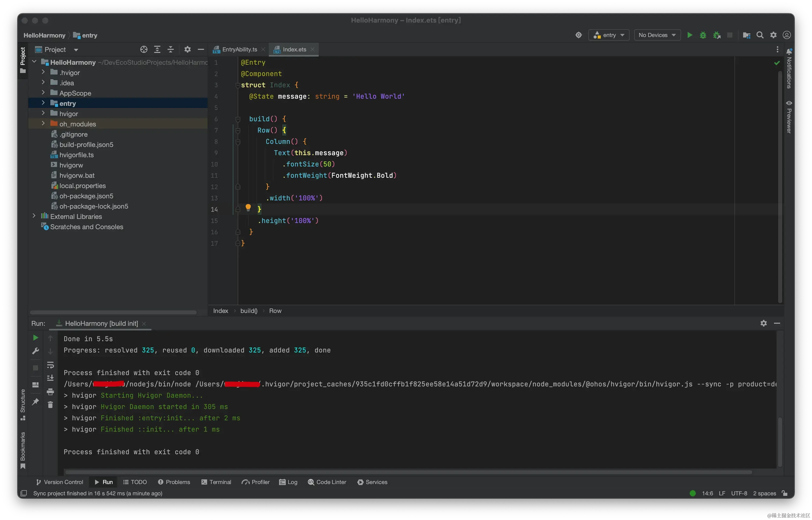The image size is (812, 520).
Task: Click the print icon in Run console
Action: point(50,392)
